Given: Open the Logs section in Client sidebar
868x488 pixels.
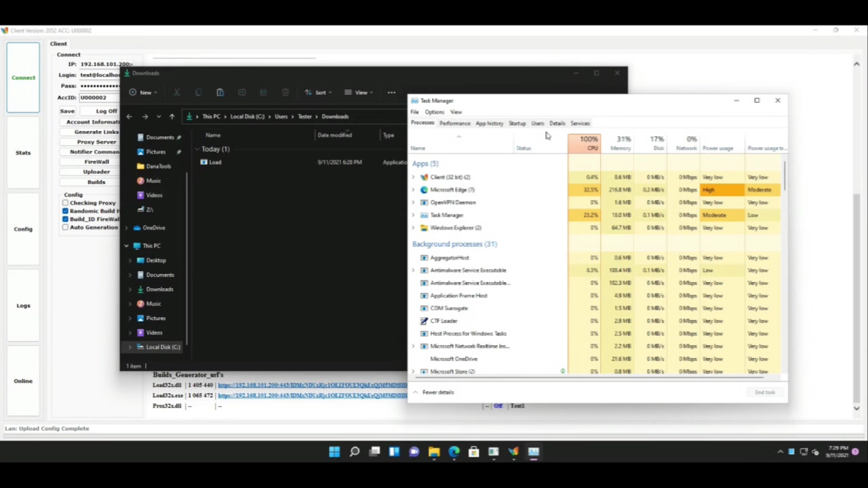Looking at the screenshot, I should (23, 305).
